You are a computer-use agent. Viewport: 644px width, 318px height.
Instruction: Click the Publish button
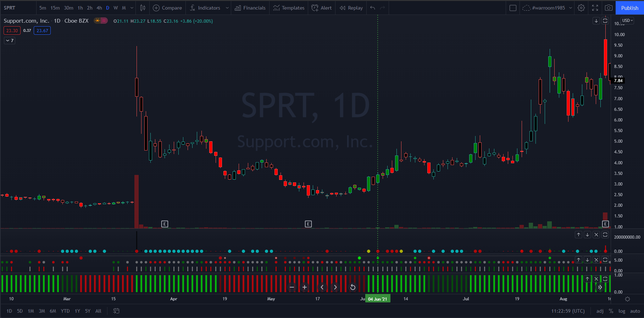tap(629, 8)
